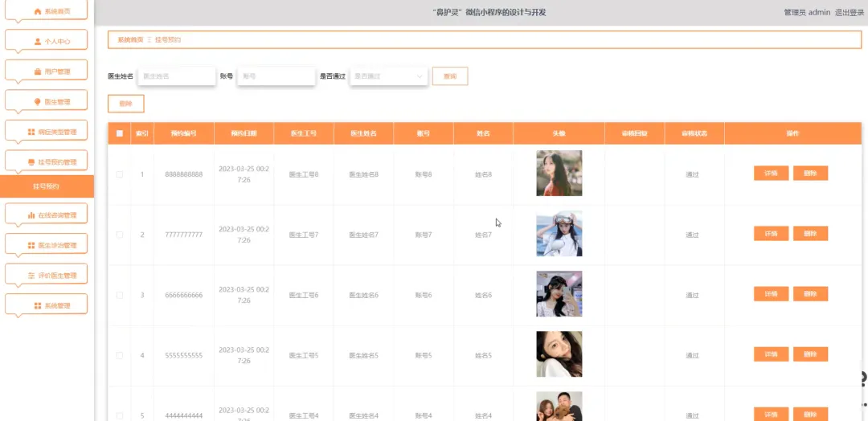
Task: Open 评价医生管理 via its list icon
Action: (x=31, y=276)
